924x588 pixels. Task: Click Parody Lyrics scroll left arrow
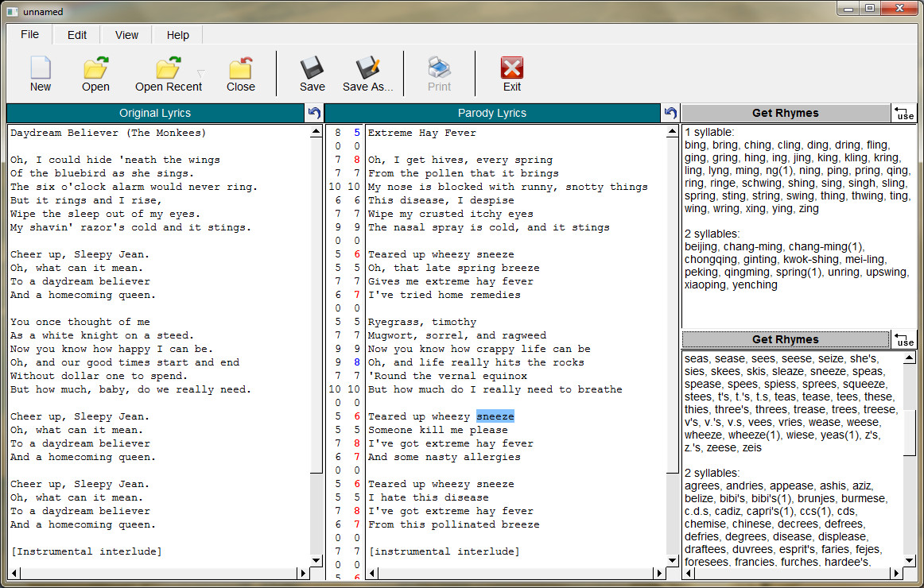tap(372, 573)
